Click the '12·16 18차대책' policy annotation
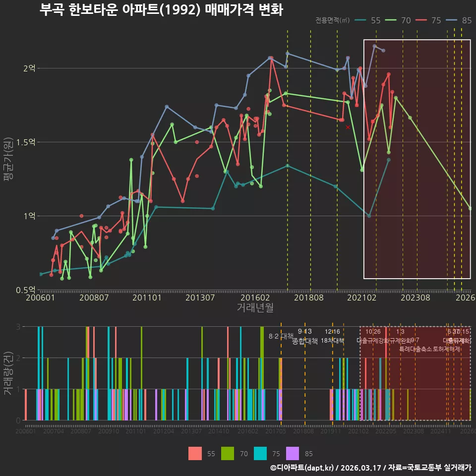The width and height of the screenshot is (476, 476). click(332, 336)
